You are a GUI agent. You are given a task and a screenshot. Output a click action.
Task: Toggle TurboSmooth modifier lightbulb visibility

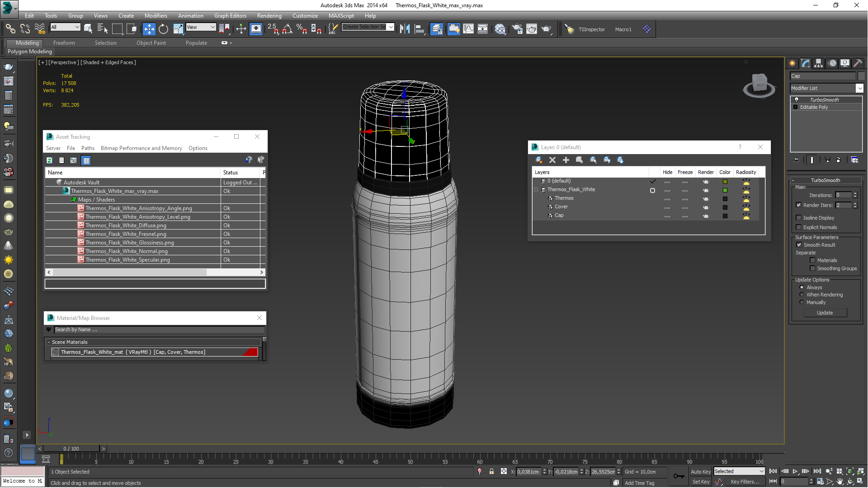797,100
